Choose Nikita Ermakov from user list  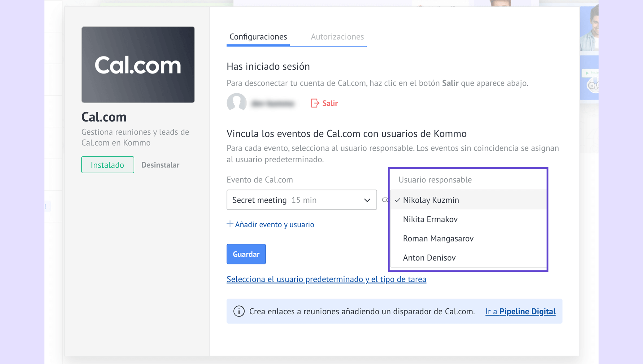[430, 219]
